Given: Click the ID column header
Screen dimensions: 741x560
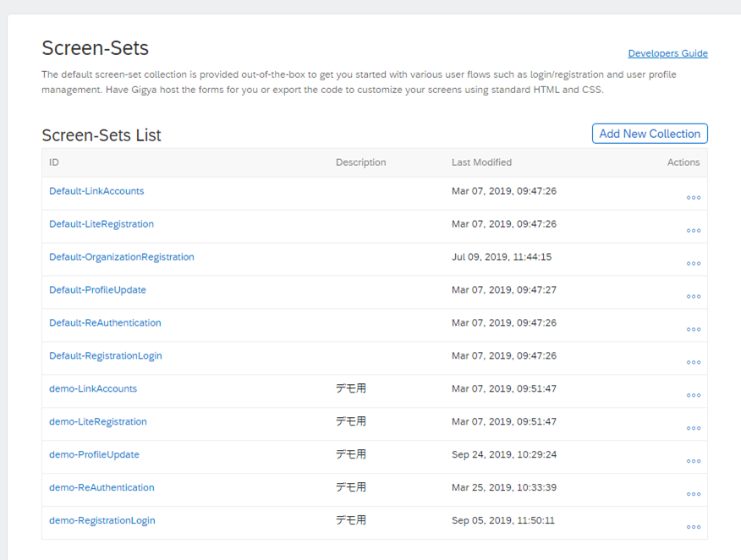Looking at the screenshot, I should [x=54, y=162].
